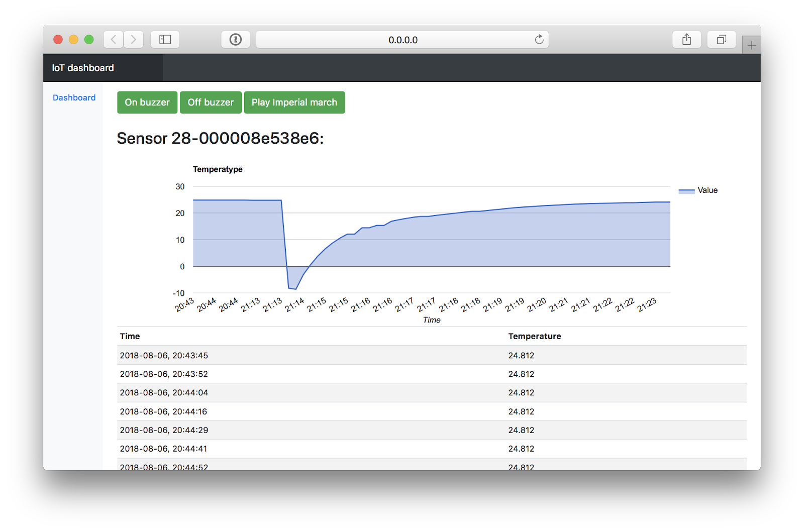The image size is (804, 532).
Task: Click the Off buzzer button
Action: 211,102
